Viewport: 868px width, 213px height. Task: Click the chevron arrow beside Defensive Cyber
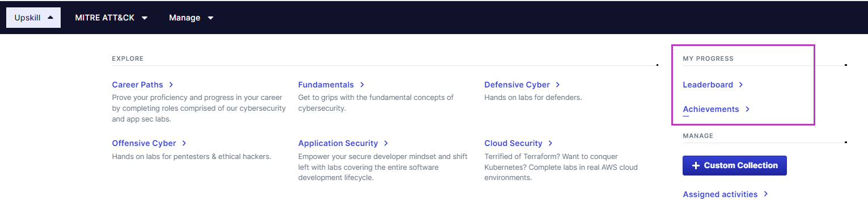click(x=558, y=85)
